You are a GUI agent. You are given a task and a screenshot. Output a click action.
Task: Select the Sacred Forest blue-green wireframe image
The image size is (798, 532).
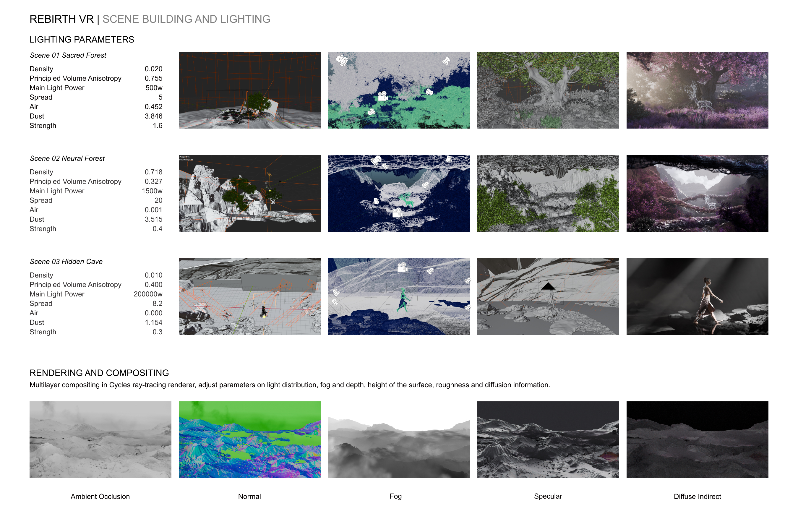tap(399, 90)
